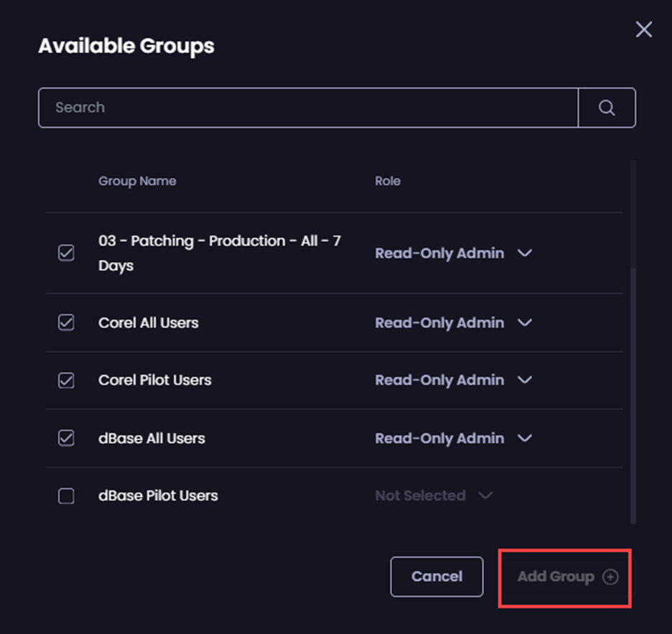Click the chevron beside dBase All Users role
Viewport: 672px width, 634px height.
[525, 438]
